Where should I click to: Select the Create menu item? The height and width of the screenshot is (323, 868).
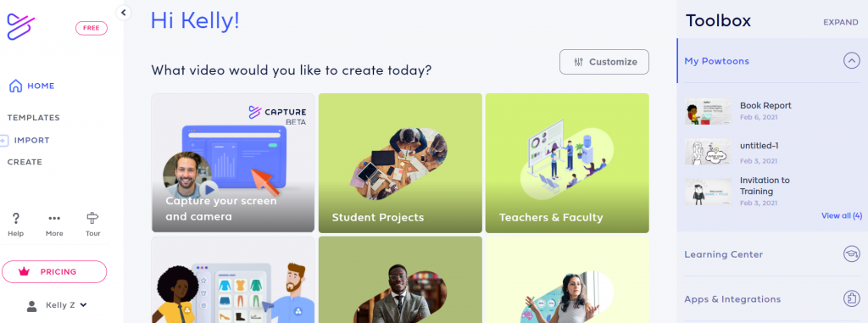tap(25, 162)
